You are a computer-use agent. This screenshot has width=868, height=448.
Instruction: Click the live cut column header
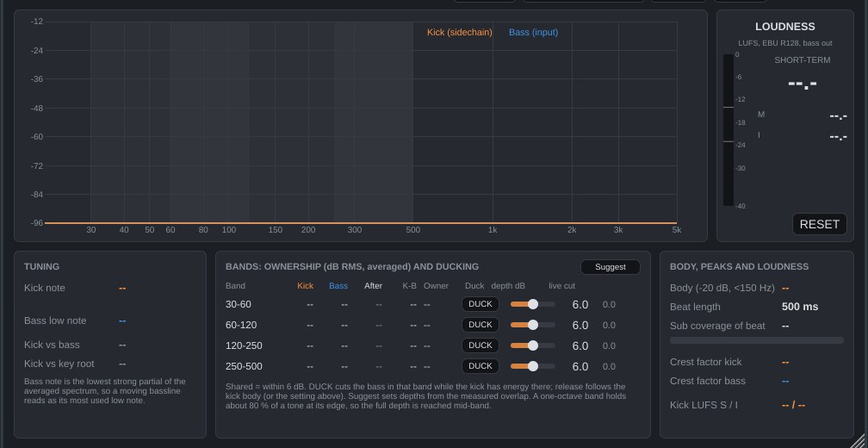pos(561,286)
